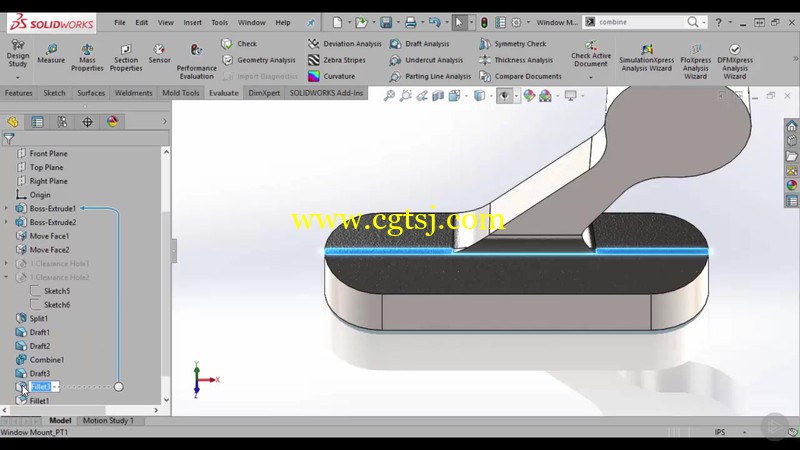
Task: Open Parting Line Analysis
Action: (430, 77)
